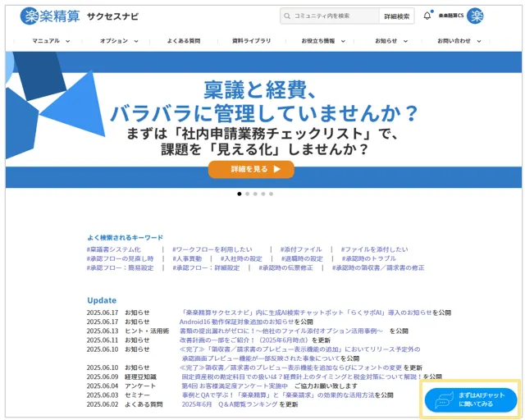525x420 pixels.
Task: Click the #稟議書システム化 keyword link
Action: click(x=113, y=249)
